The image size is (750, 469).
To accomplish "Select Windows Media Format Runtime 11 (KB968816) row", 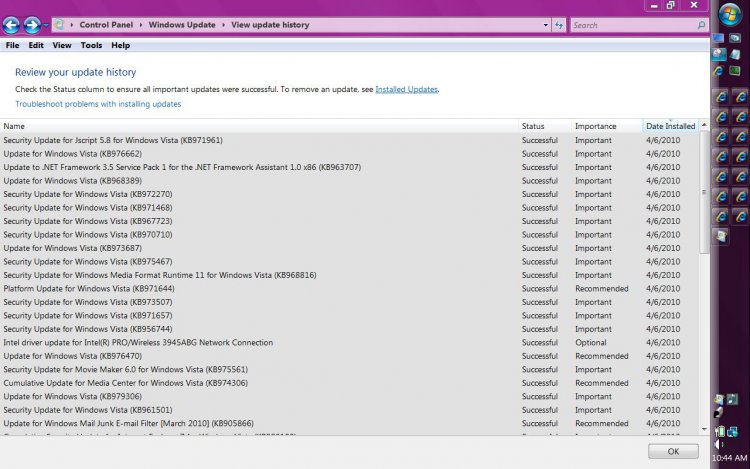I will click(x=350, y=275).
